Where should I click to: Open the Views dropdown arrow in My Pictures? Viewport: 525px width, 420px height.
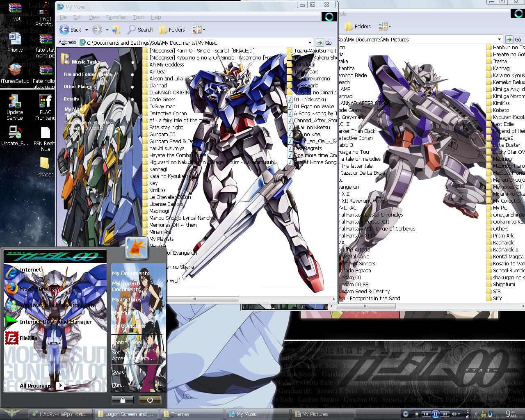[x=389, y=26]
